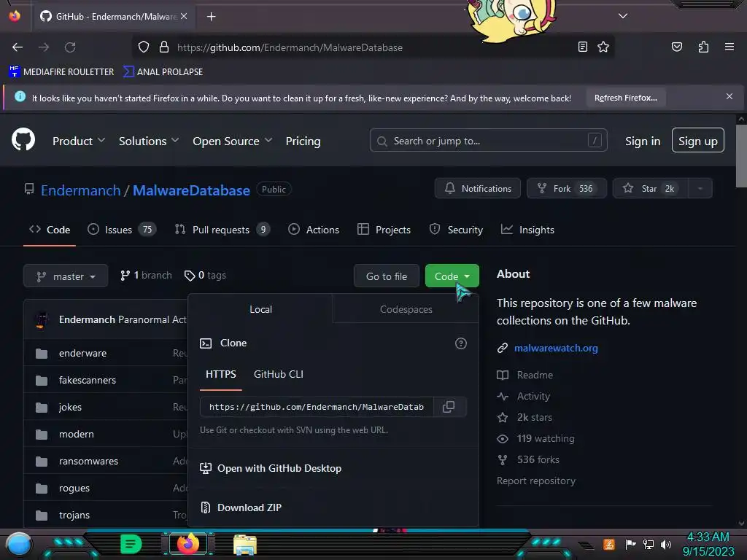Open a new tab with plus icon

pyautogui.click(x=211, y=17)
